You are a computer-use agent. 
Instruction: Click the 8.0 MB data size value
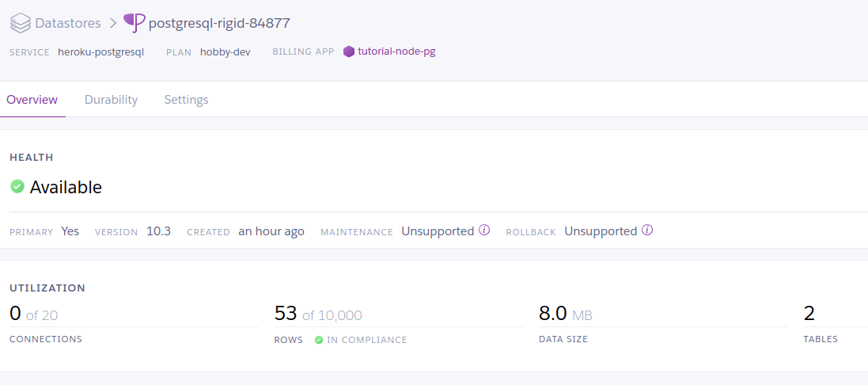tap(566, 314)
